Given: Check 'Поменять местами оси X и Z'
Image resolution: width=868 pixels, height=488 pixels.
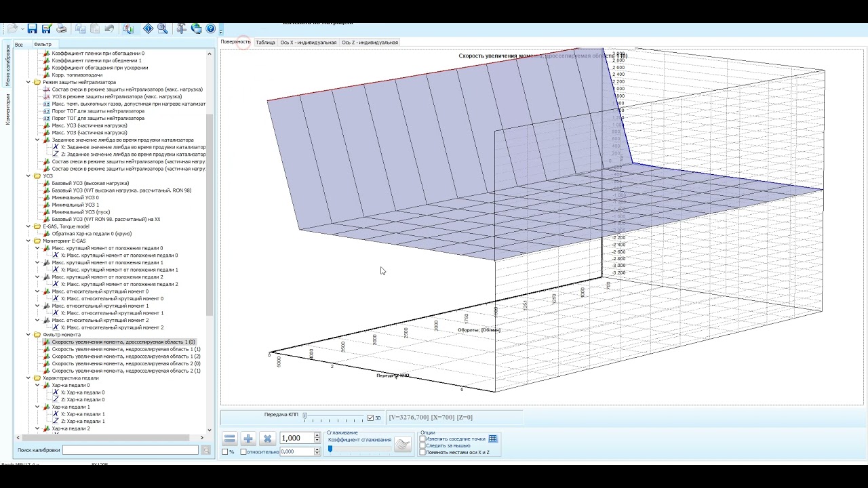Looking at the screenshot, I should pyautogui.click(x=422, y=452).
